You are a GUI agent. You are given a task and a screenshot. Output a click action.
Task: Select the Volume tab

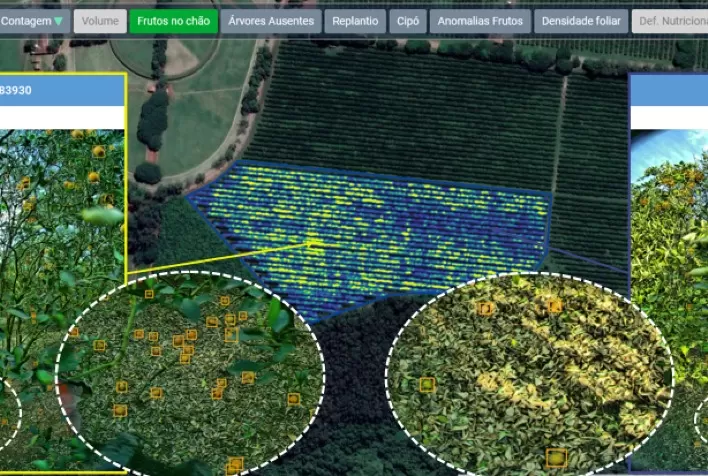(x=100, y=21)
